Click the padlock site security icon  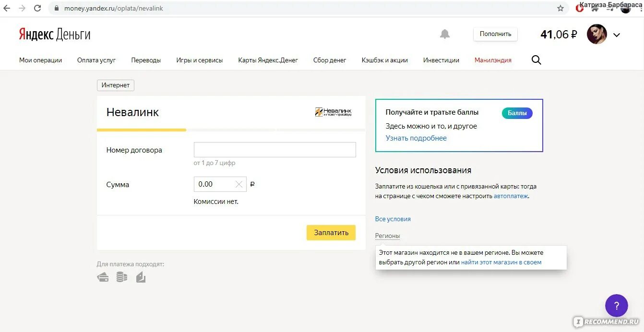click(57, 8)
